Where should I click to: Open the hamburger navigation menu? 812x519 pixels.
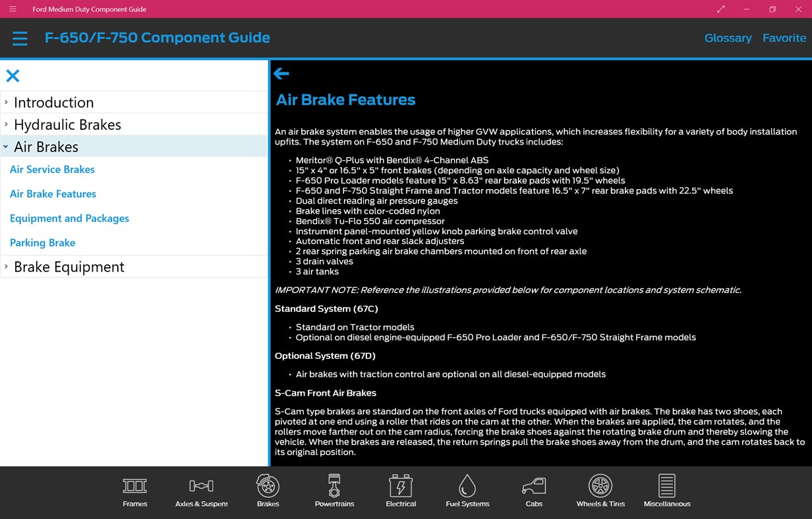20,38
